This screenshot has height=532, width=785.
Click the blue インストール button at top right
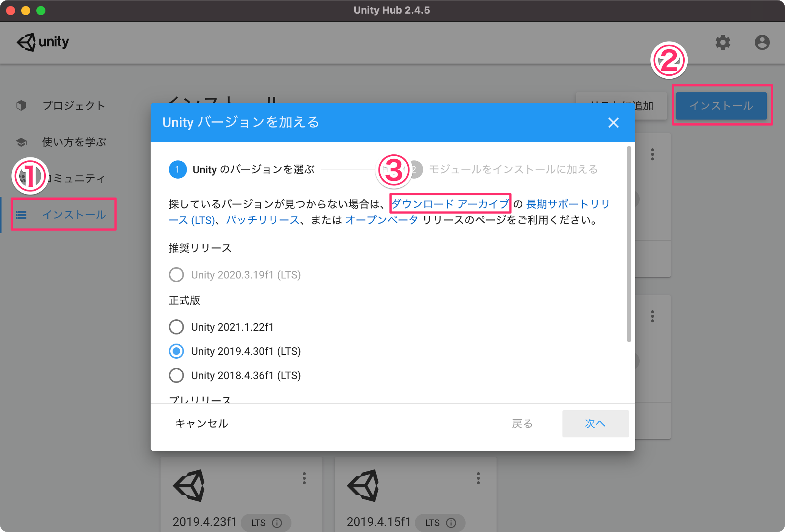pos(721,106)
